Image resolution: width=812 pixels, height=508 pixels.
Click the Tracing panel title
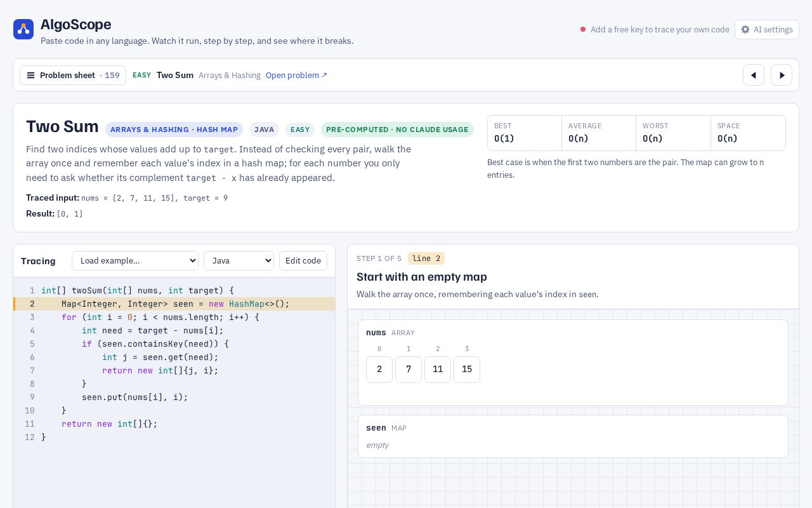click(38, 261)
